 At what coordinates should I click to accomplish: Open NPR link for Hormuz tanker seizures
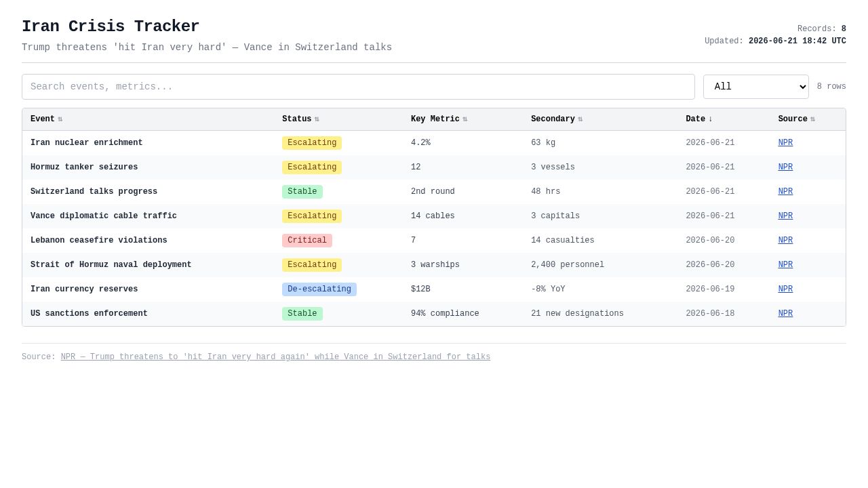(785, 167)
